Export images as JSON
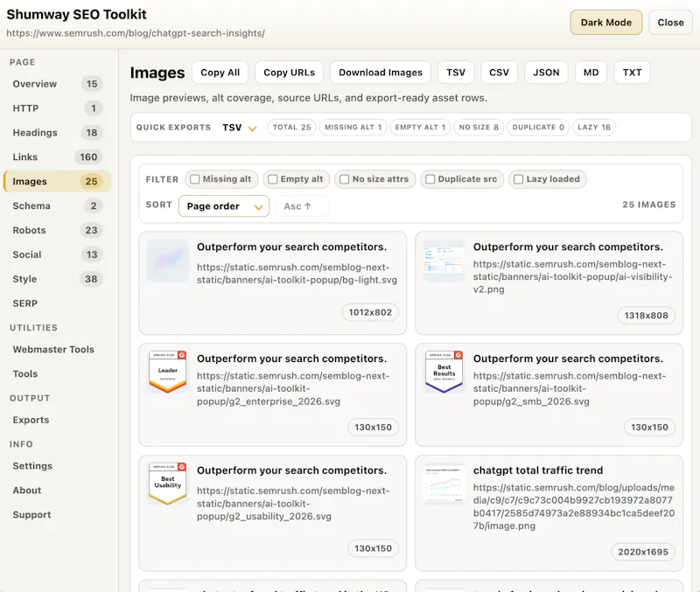 (546, 73)
